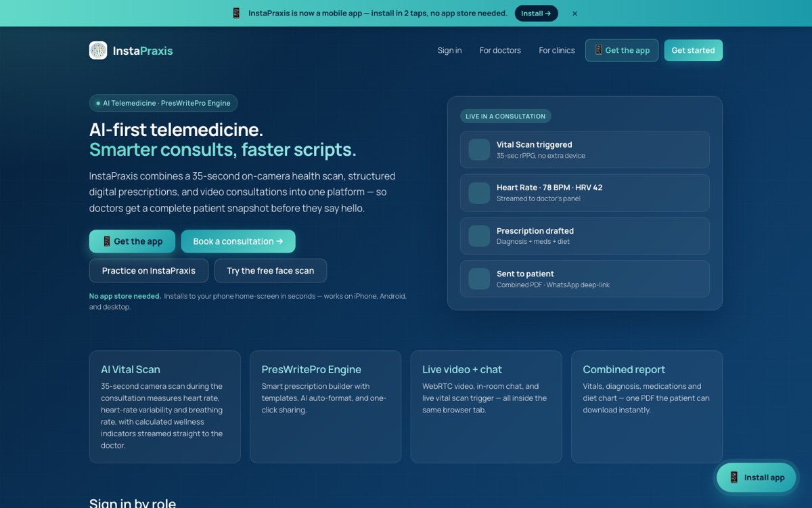Click the Diagnosis + meds + diet text
This screenshot has width=812, height=508.
click(533, 242)
